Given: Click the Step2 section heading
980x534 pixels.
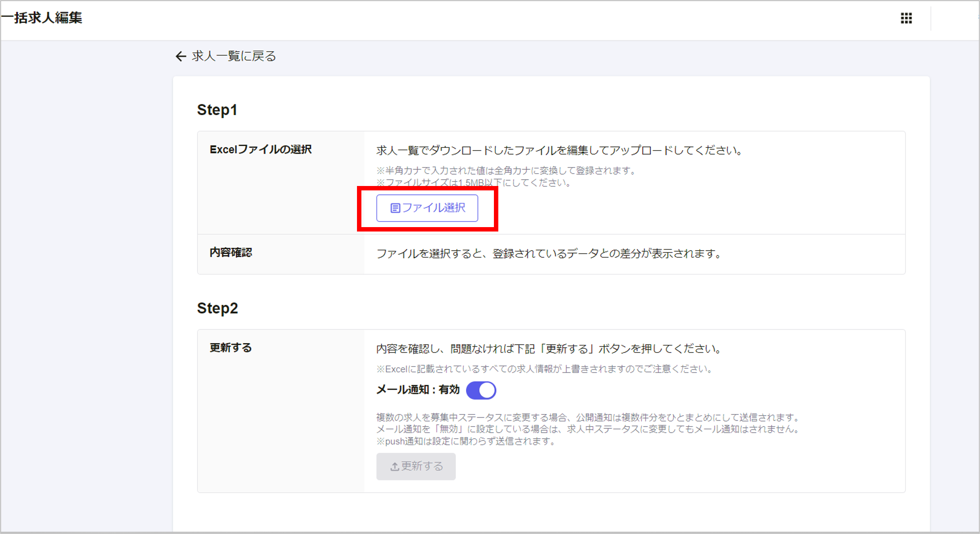Looking at the screenshot, I should coord(217,308).
